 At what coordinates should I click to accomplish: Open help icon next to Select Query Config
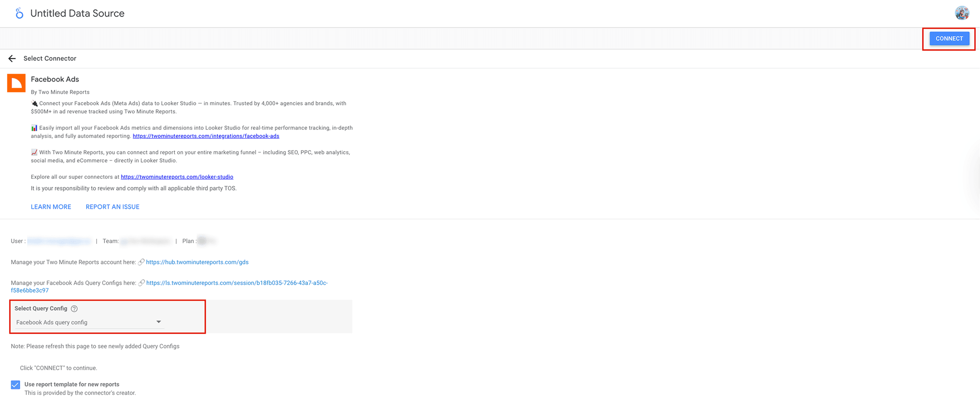74,309
